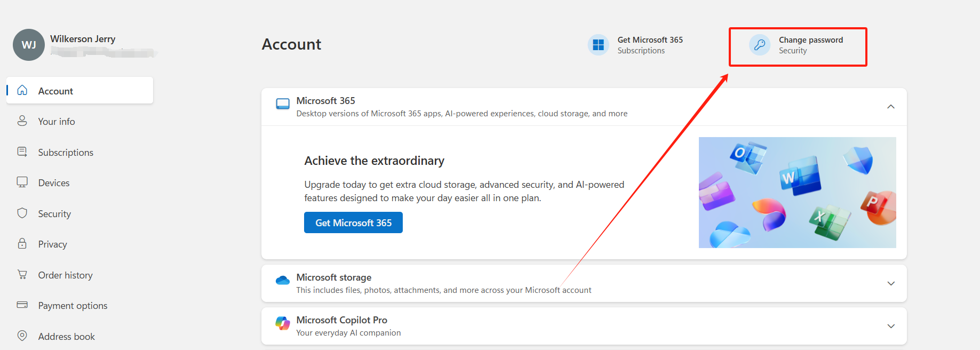Click the shopping cart Order history icon
The height and width of the screenshot is (350, 980).
[22, 274]
